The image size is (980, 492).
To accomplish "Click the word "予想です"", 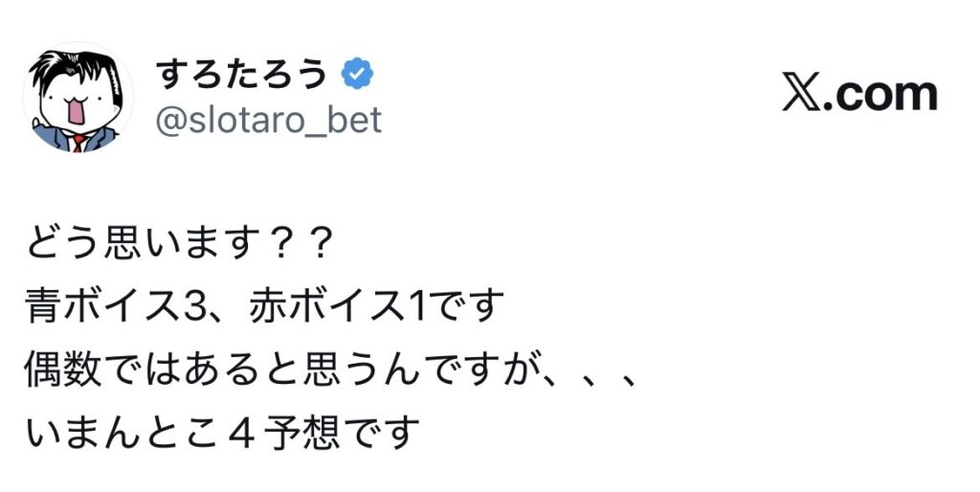I will tap(351, 434).
